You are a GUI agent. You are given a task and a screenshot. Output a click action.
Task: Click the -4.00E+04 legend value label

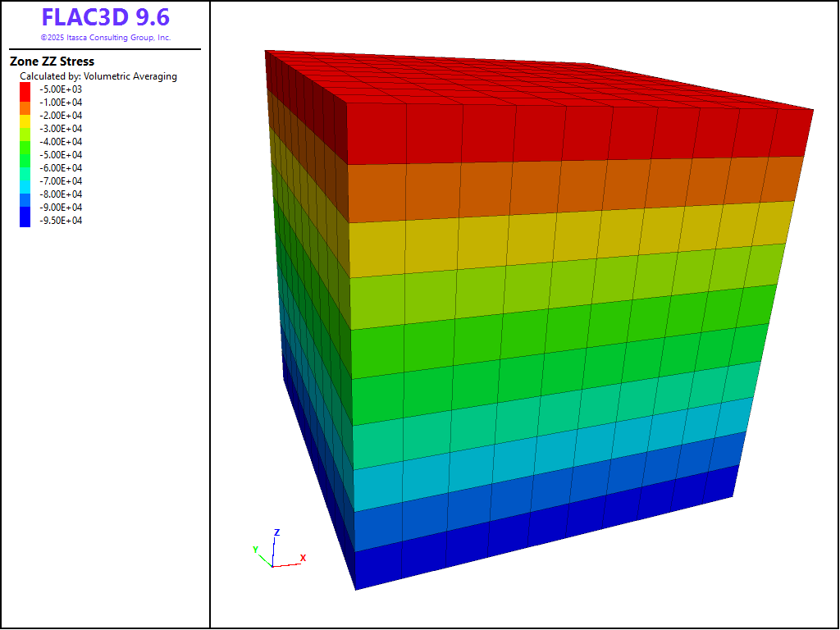tap(61, 142)
